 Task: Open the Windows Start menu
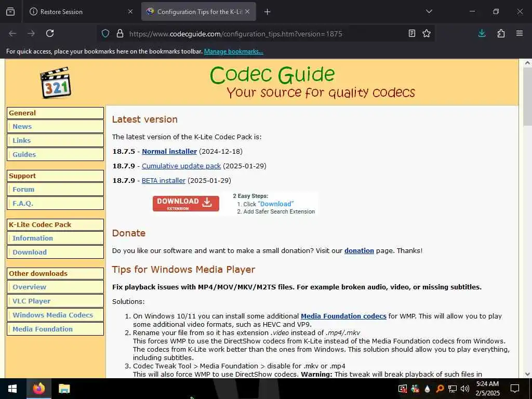(x=12, y=389)
